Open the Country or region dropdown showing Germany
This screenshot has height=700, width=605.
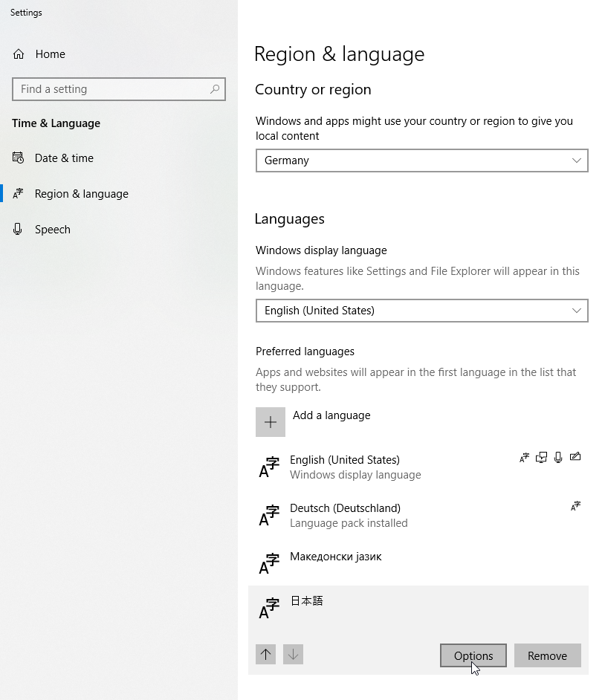[422, 161]
